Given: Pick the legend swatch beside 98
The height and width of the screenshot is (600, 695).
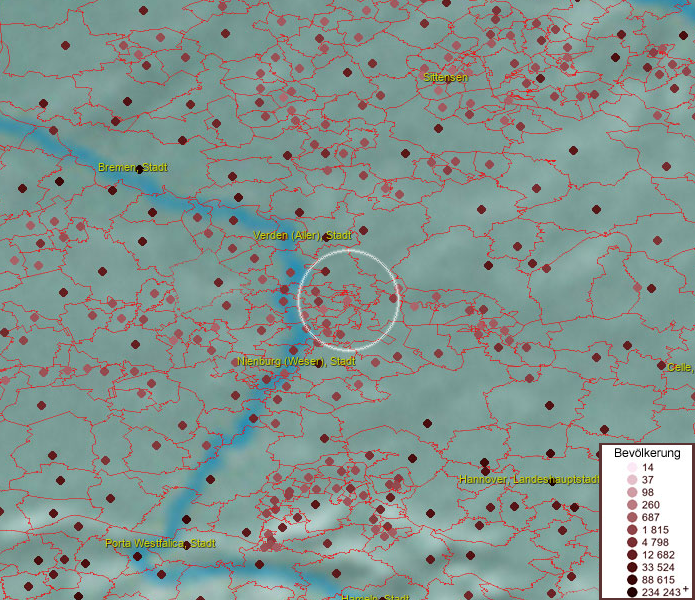Looking at the screenshot, I should [x=632, y=492].
